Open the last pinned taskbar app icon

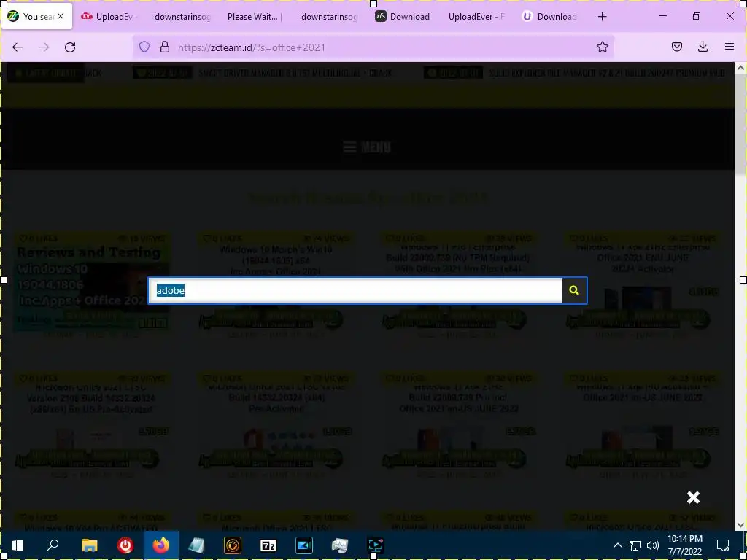click(376, 545)
